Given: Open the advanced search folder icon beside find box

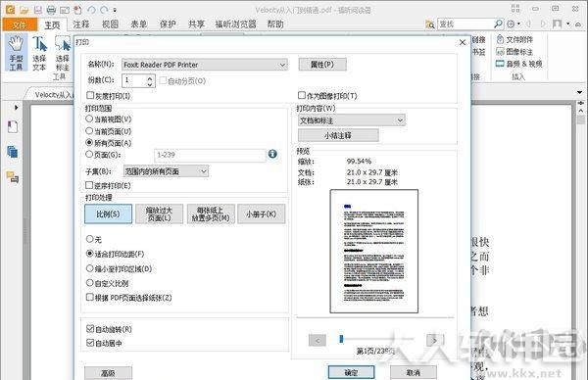Looking at the screenshot, I should point(430,24).
